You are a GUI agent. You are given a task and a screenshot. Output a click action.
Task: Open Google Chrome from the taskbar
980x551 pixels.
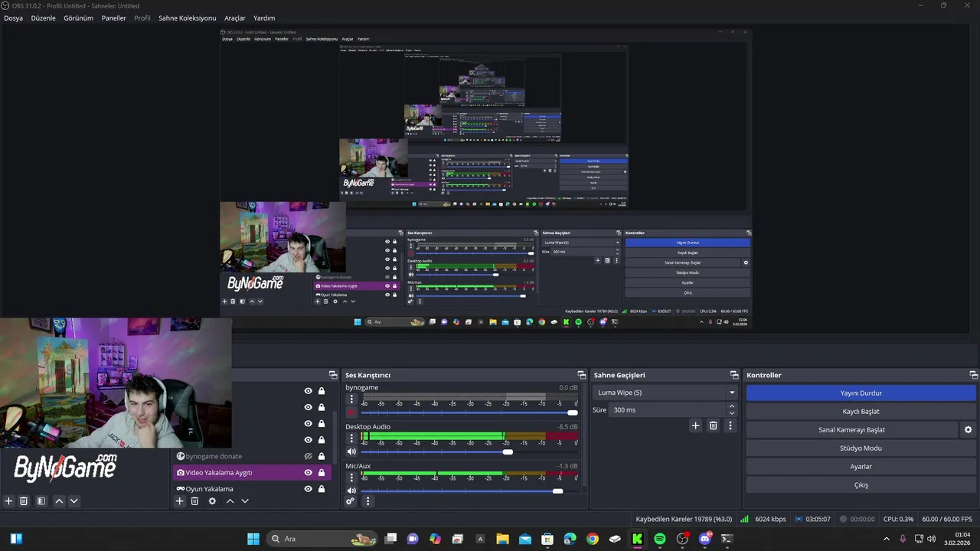click(593, 539)
